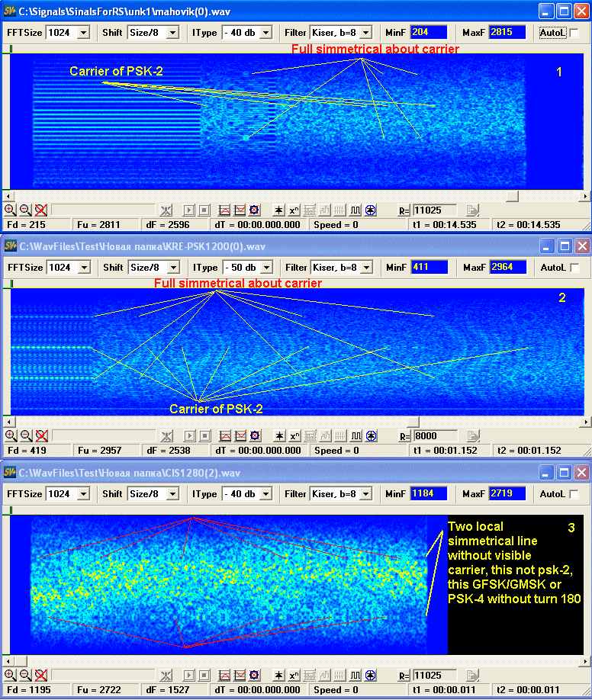Open Shift Size/8 dropdown in KRE-PSK1200 window
This screenshot has height=700, width=592.
coord(172,268)
